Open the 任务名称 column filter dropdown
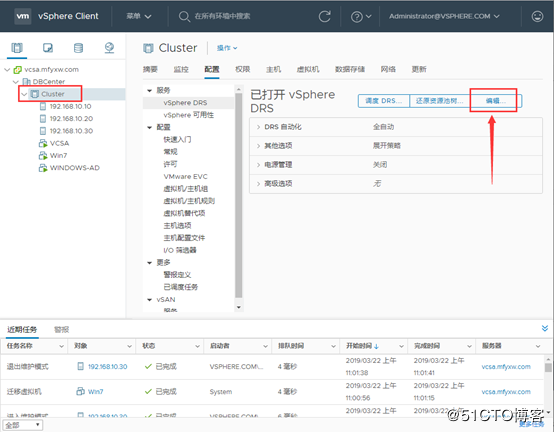The width and height of the screenshot is (554, 432). [61, 347]
